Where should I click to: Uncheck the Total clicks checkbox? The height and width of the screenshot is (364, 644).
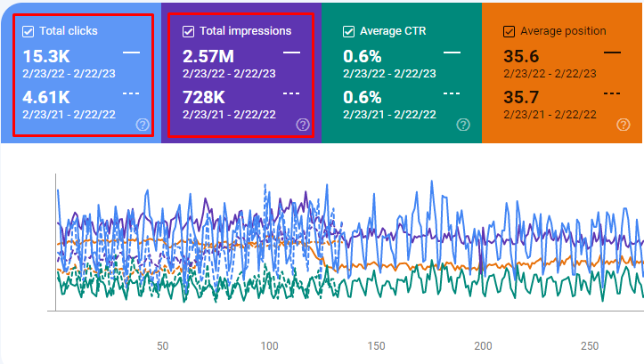point(29,31)
